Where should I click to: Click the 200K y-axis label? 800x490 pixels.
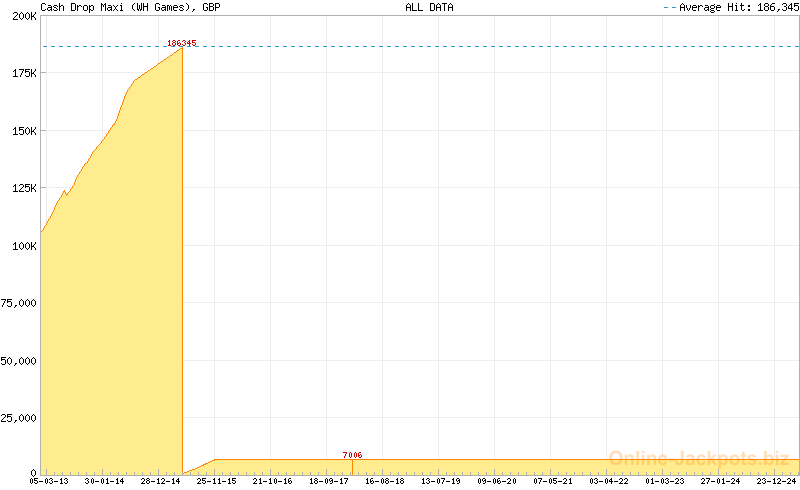tap(24, 16)
